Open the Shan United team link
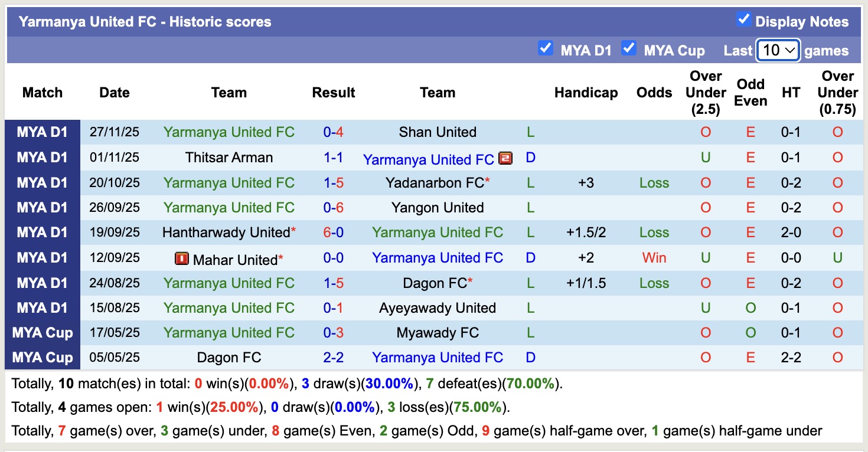This screenshot has height=452, width=868. [x=438, y=132]
